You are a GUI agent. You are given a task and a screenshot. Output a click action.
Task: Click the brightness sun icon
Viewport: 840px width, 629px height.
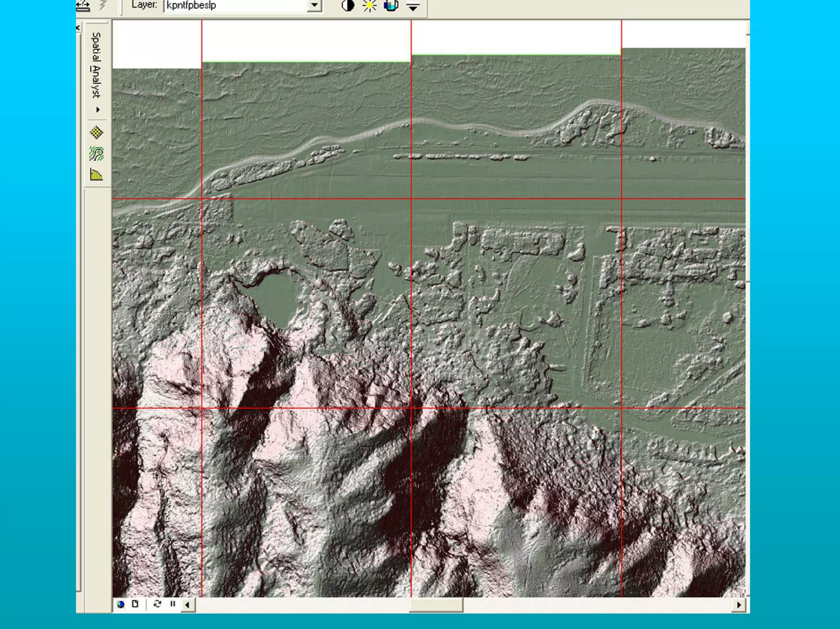point(370,6)
